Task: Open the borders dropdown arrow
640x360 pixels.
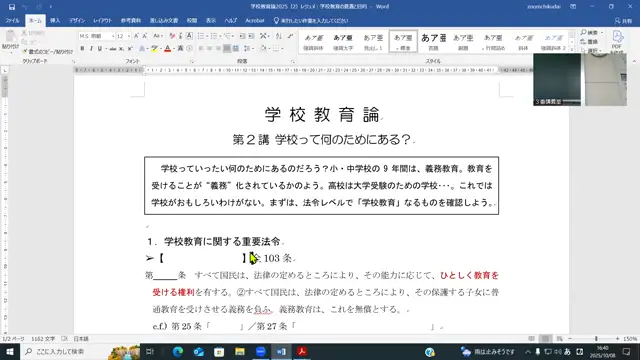Action: [282, 49]
